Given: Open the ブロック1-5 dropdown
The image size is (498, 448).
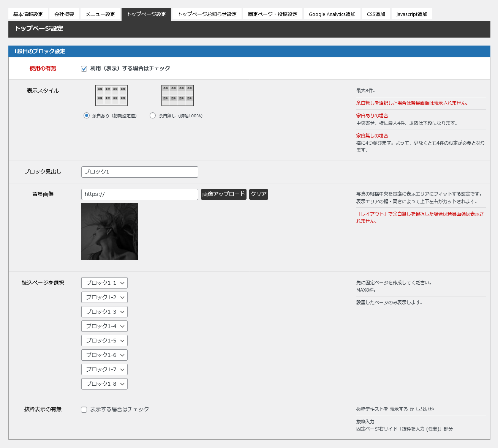Looking at the screenshot, I should (x=104, y=341).
